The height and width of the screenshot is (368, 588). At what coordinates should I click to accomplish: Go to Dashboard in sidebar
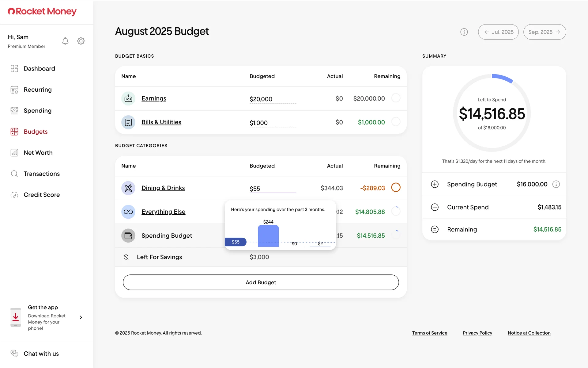tap(39, 68)
